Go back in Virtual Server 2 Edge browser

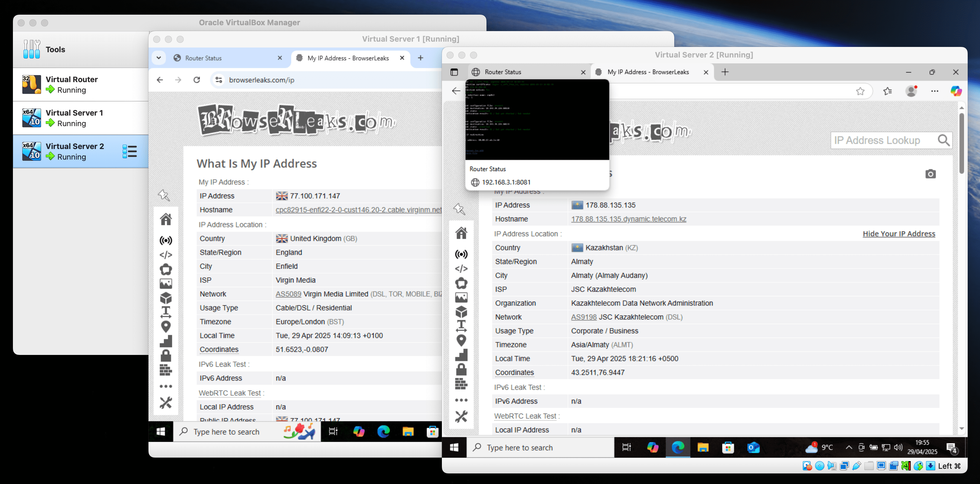click(456, 91)
